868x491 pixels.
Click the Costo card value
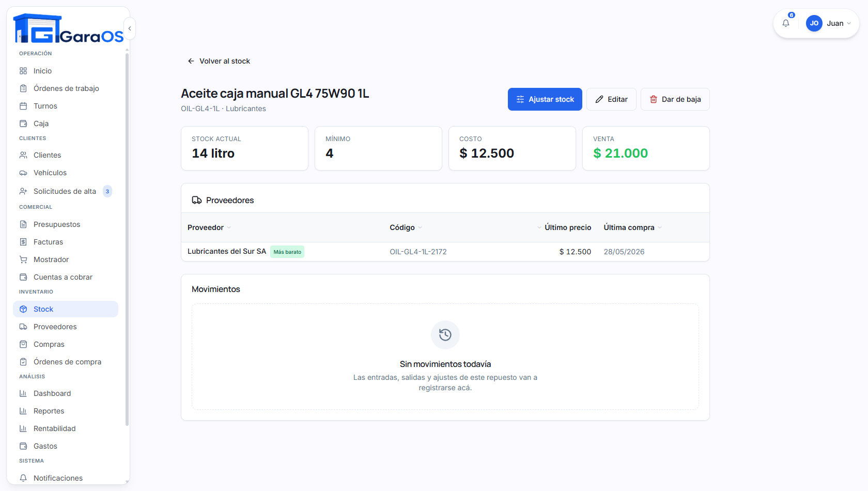click(487, 153)
